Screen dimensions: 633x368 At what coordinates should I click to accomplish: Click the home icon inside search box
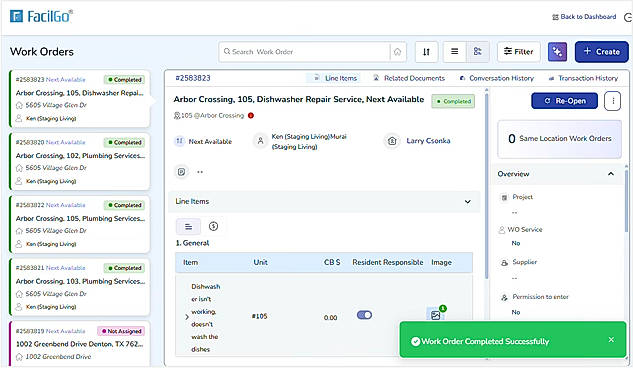[398, 52]
